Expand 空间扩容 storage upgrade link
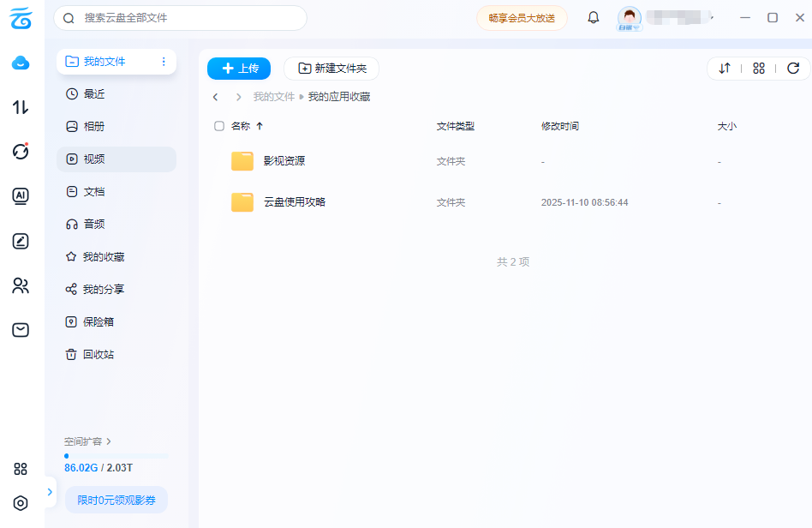Screen dimensions: 812x528 point(88,441)
